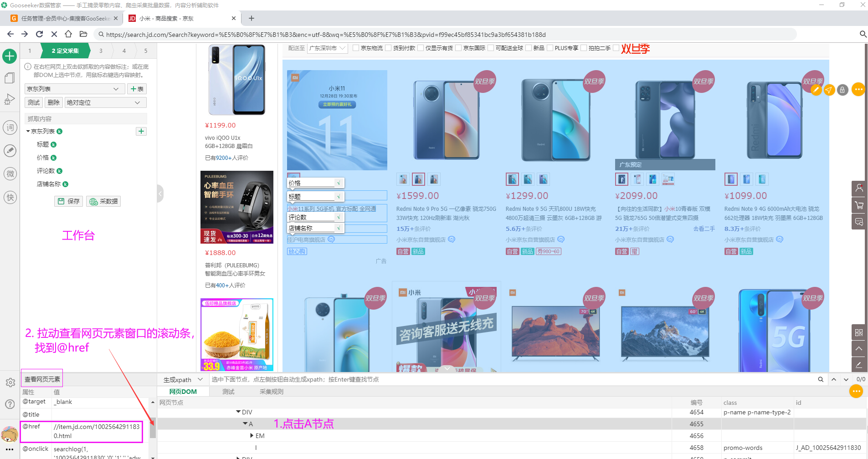868x459 pixels.
Task: Click the +表 add table button
Action: [x=137, y=89]
